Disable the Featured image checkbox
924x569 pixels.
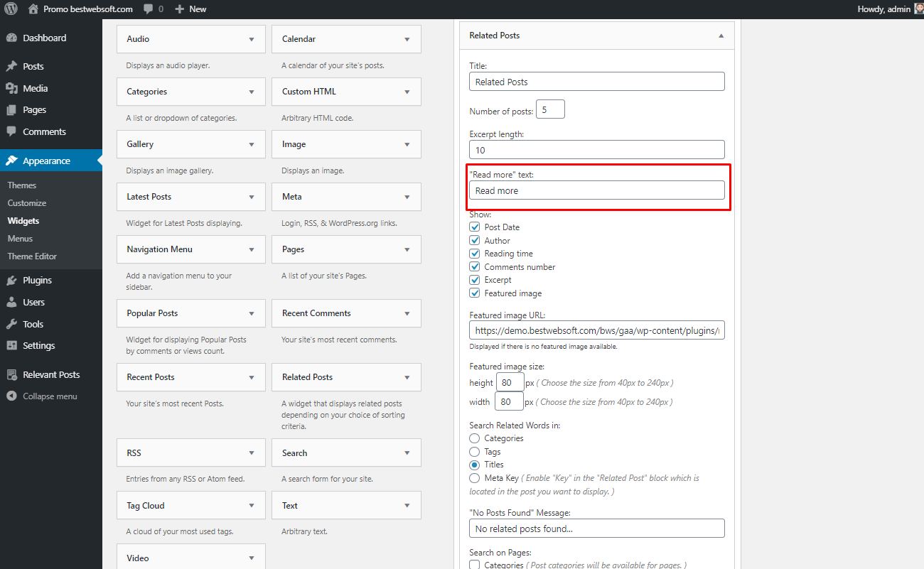click(x=475, y=293)
